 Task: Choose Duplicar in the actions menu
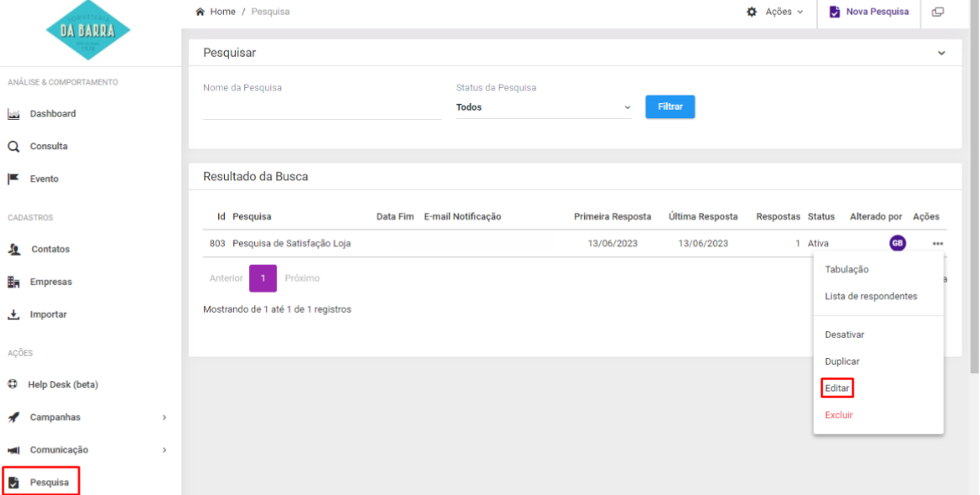click(x=842, y=362)
